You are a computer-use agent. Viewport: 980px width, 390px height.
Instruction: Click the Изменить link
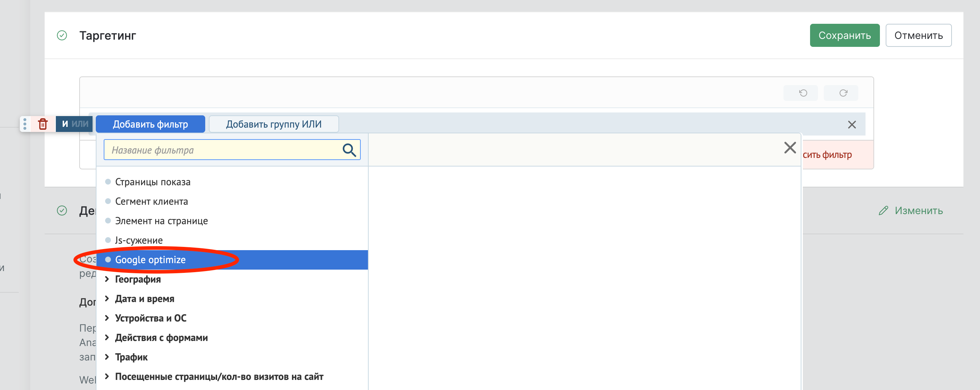point(918,210)
